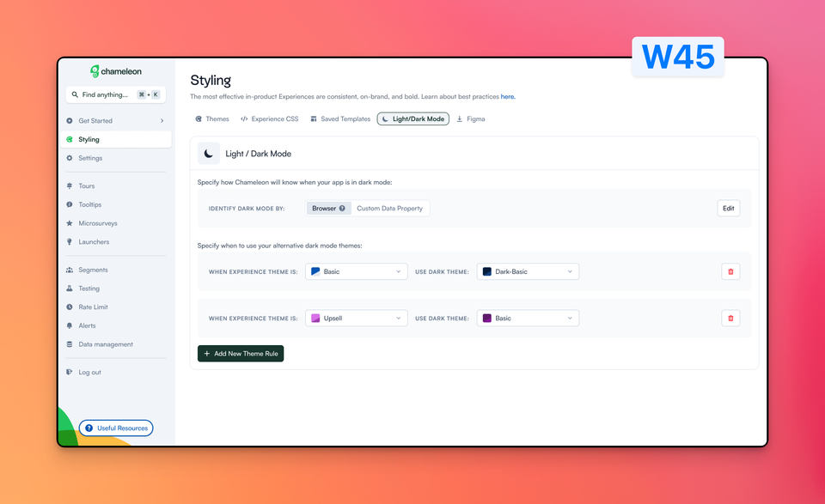Click the Chameleon logo in sidebar

pos(116,71)
